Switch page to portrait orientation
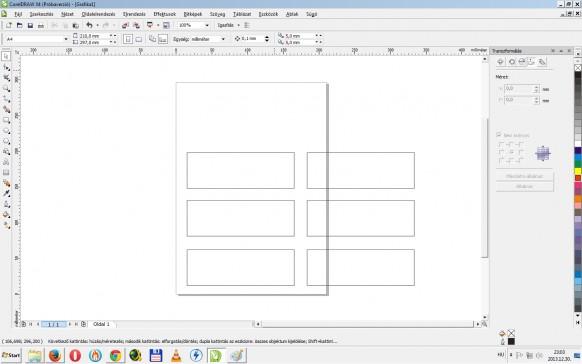Image resolution: width=582 pixels, height=364 pixels. 128,39
